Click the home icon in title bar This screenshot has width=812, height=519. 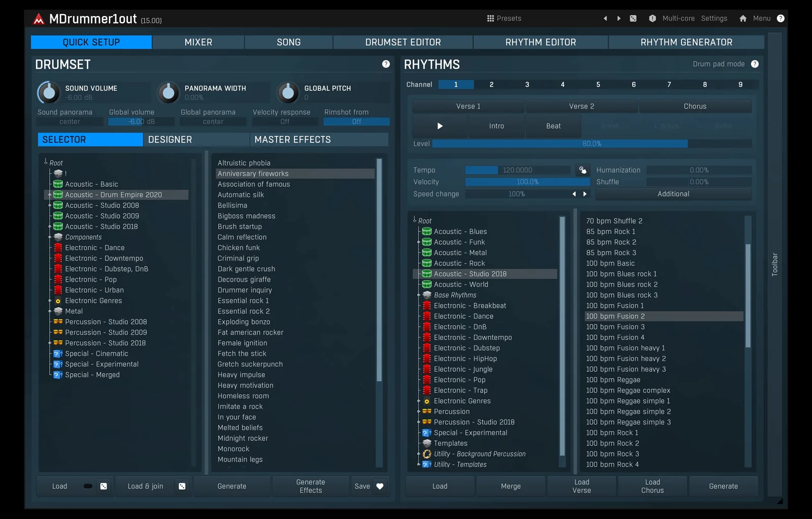click(742, 18)
